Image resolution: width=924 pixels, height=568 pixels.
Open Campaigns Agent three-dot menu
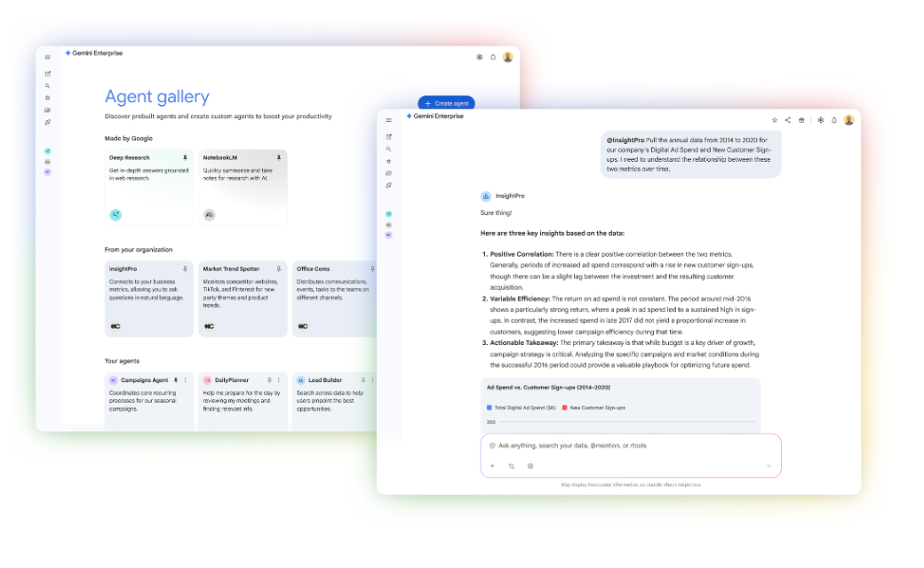click(x=185, y=380)
